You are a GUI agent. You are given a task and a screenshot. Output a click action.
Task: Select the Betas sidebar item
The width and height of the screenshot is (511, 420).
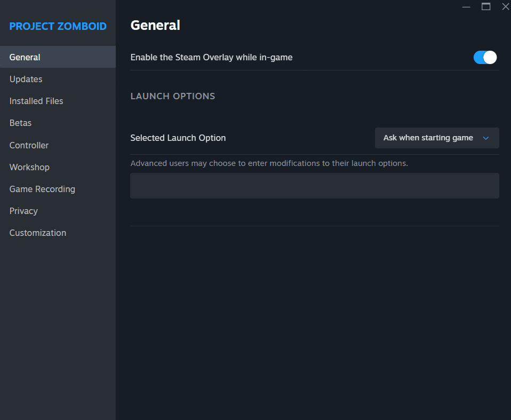pos(20,123)
